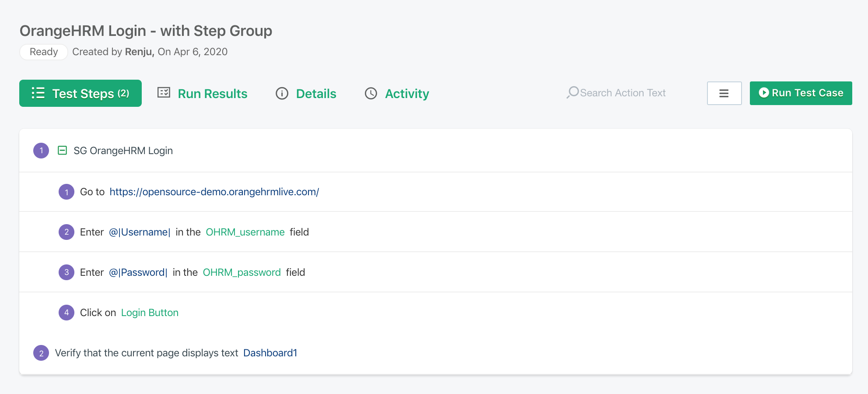
Task: Click the OrangeHRM Login - with Step Group title
Action: (146, 31)
